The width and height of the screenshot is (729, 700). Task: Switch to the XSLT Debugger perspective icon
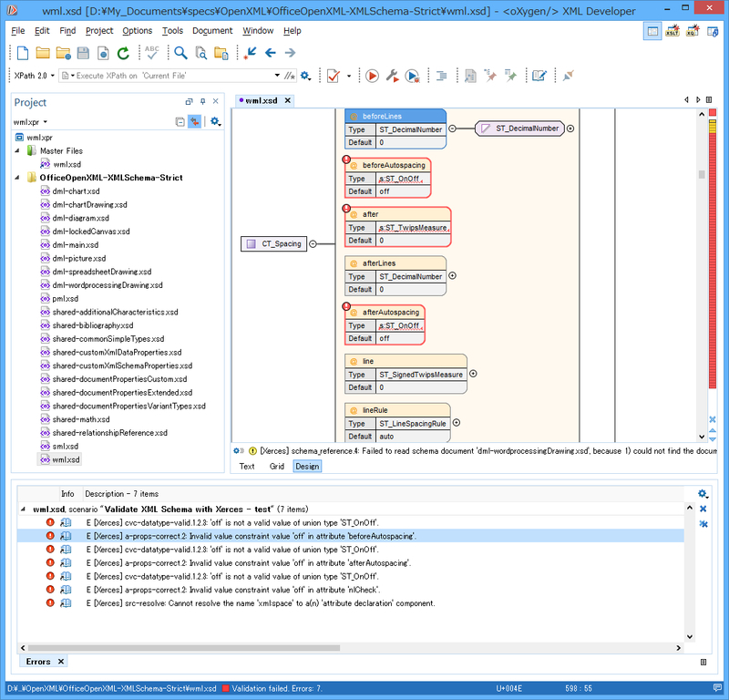point(672,29)
